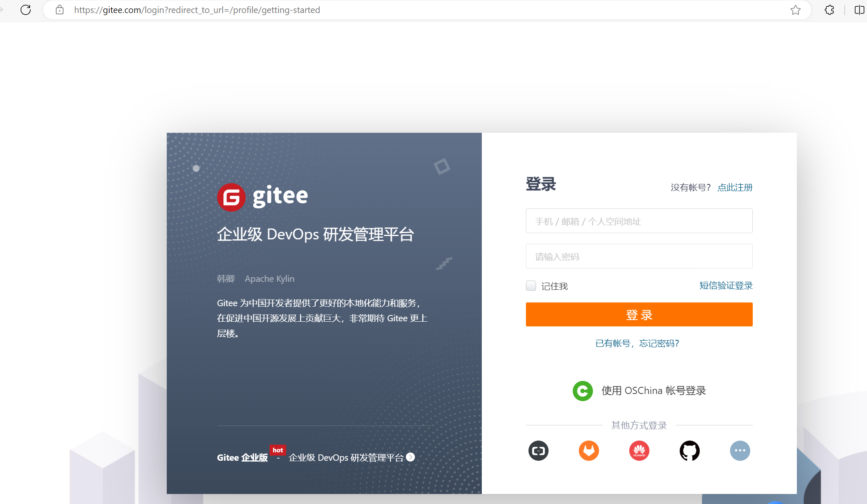The width and height of the screenshot is (867, 504).
Task: Reload the page with the refresh icon
Action: [26, 10]
